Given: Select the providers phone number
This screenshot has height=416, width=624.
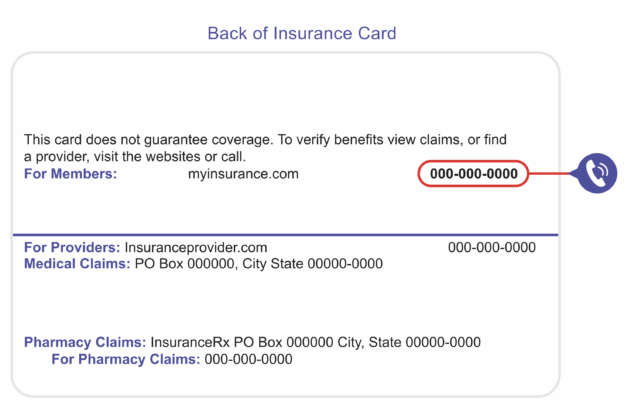Looking at the screenshot, I should pos(491,247).
